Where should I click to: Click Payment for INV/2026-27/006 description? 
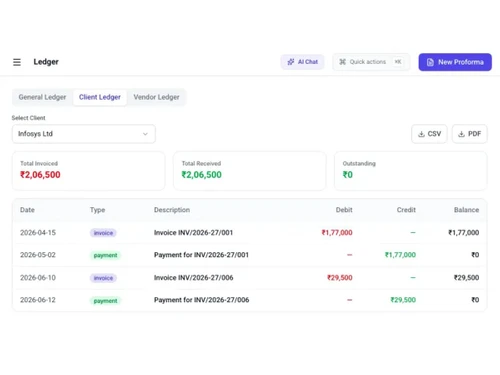(x=202, y=300)
